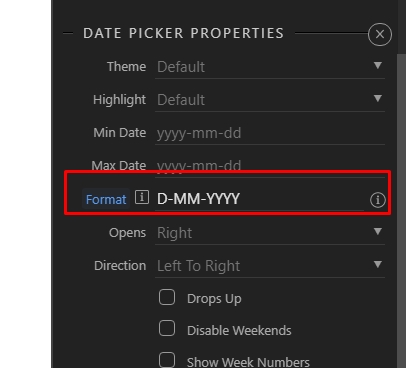The height and width of the screenshot is (368, 406).
Task: Toggle the Show Week Numbers checkbox
Action: coord(167,360)
